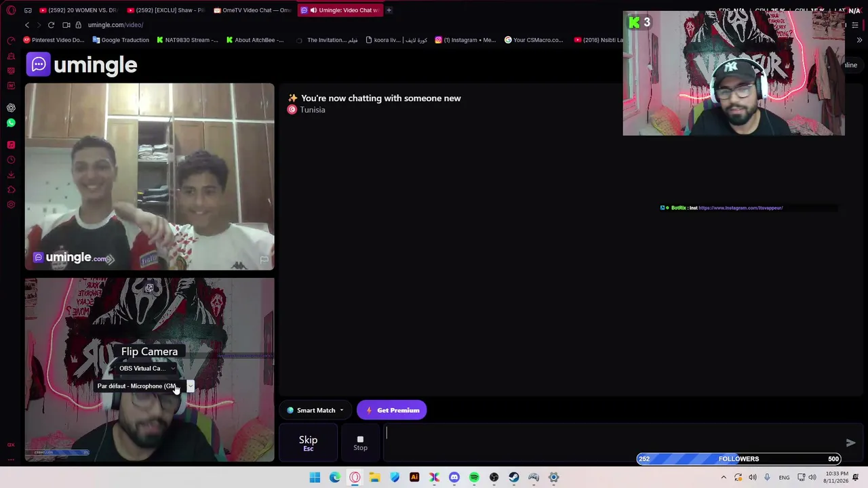The width and height of the screenshot is (868, 488).
Task: Open the NAT9830 Stream bookmark
Action: [x=187, y=40]
